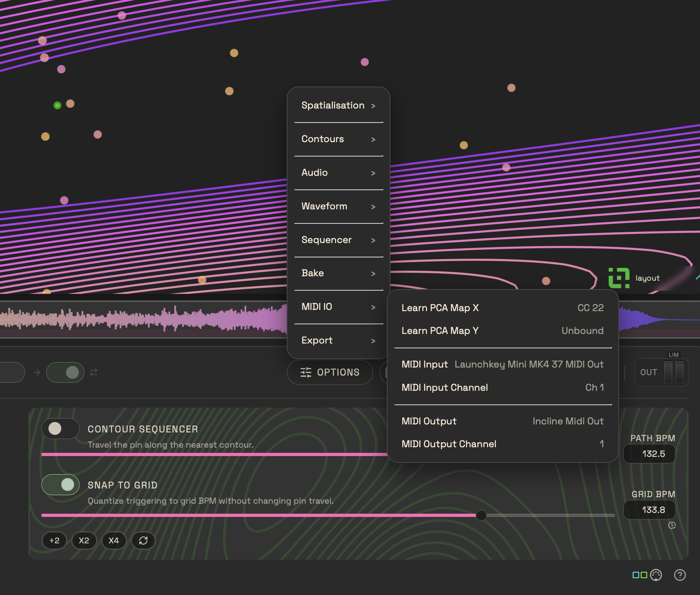Click the OPTIONS button
This screenshot has width=700, height=595.
(x=330, y=372)
